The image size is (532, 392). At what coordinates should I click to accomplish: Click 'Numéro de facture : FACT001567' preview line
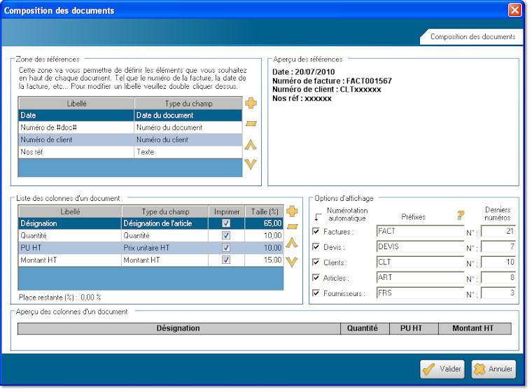point(332,80)
